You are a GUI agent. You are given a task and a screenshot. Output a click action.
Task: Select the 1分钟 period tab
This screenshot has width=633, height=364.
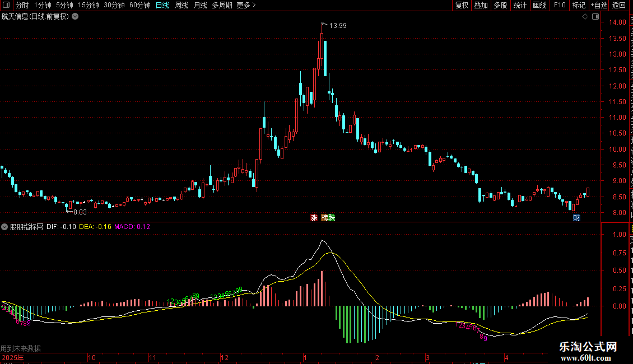(43, 5)
